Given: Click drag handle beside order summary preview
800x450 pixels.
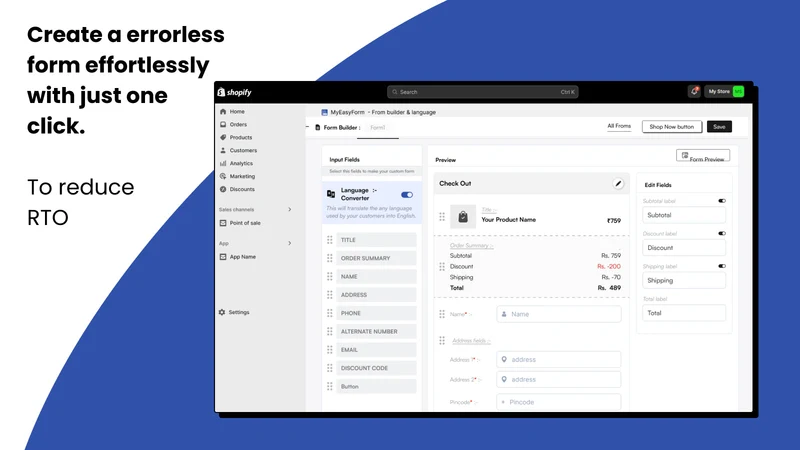Looking at the screenshot, I should (x=442, y=267).
